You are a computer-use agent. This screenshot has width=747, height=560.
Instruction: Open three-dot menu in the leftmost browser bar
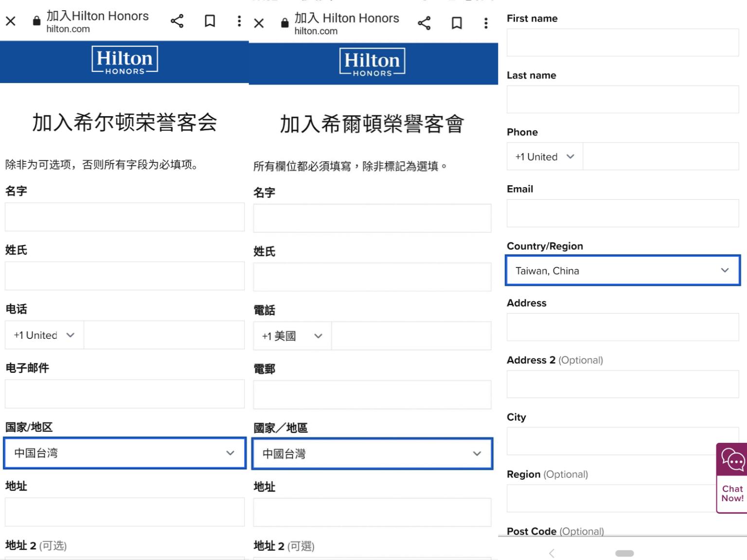tap(239, 21)
